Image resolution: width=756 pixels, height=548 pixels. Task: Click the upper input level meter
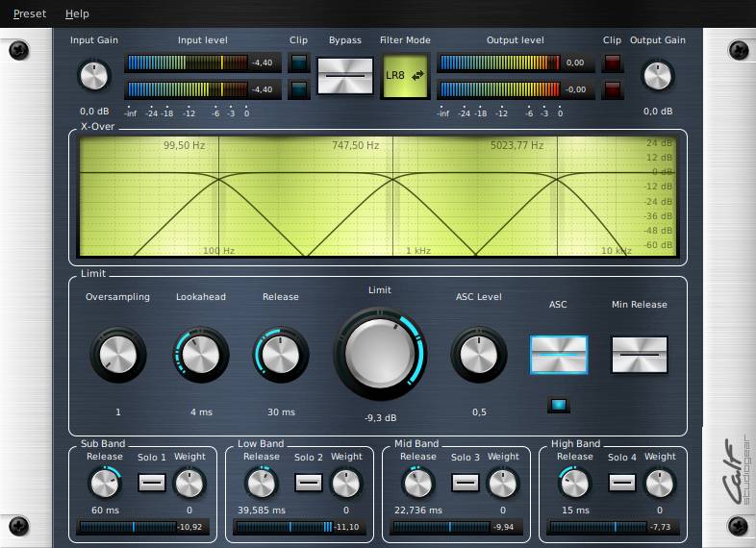203,62
